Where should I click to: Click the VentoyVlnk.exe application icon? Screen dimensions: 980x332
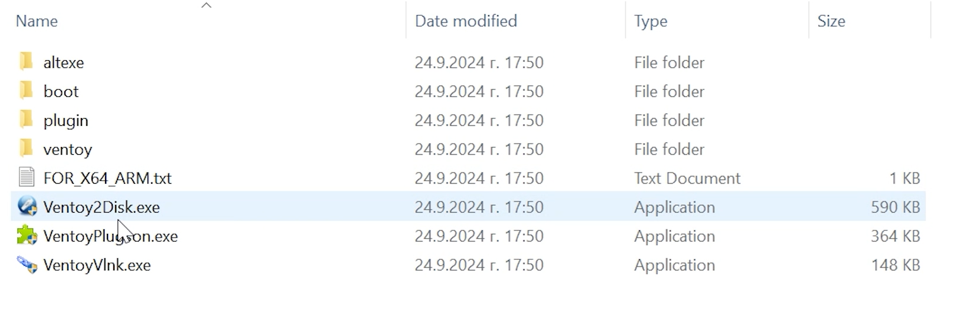pyautogui.click(x=27, y=264)
